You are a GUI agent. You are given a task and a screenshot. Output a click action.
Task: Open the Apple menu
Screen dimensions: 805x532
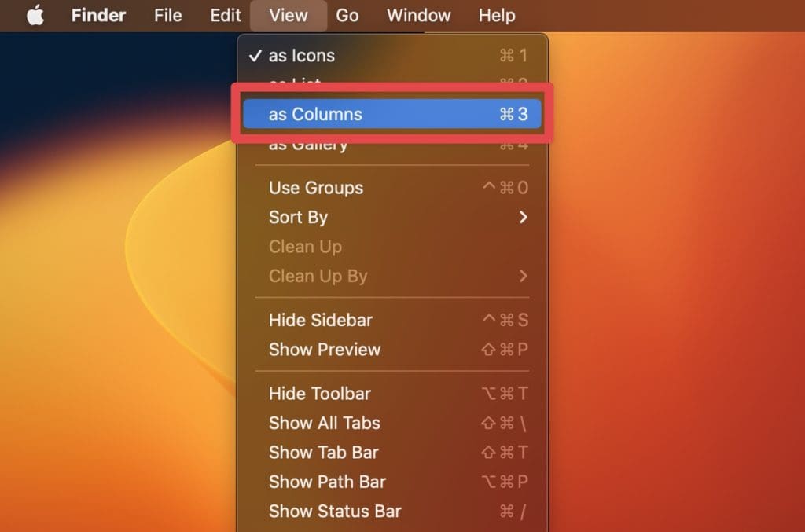35,16
